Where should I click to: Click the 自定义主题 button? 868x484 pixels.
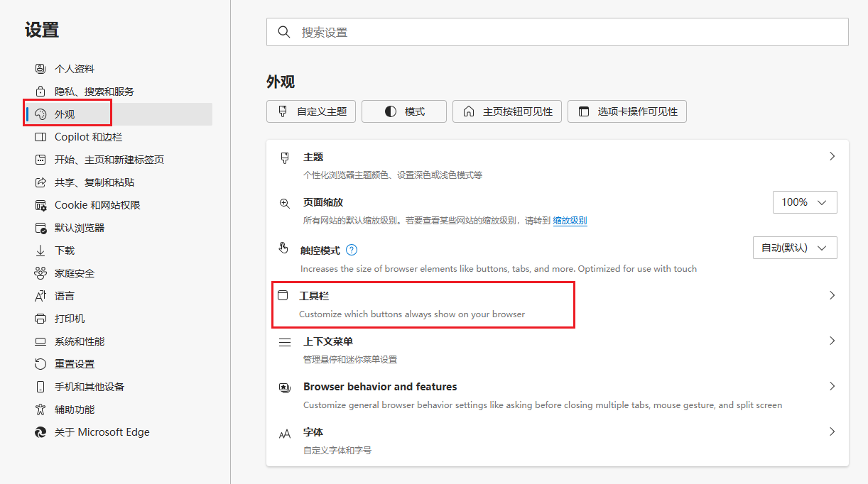[x=310, y=111]
